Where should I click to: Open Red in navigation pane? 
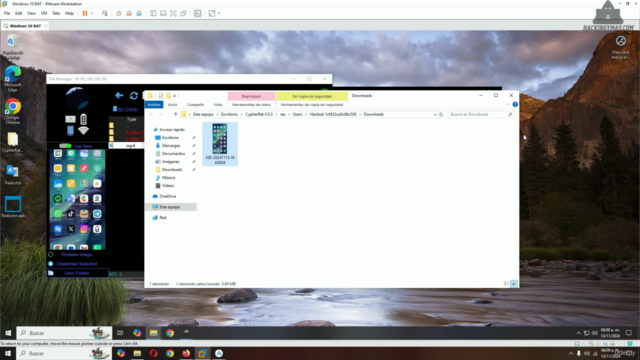(x=162, y=218)
